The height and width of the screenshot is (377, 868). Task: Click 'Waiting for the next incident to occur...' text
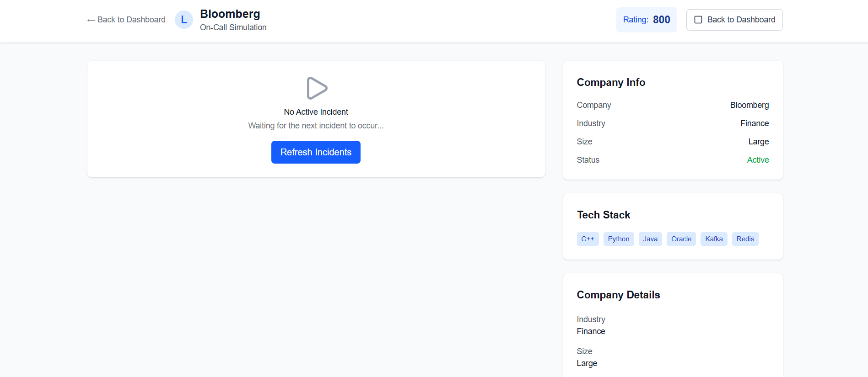pyautogui.click(x=316, y=126)
